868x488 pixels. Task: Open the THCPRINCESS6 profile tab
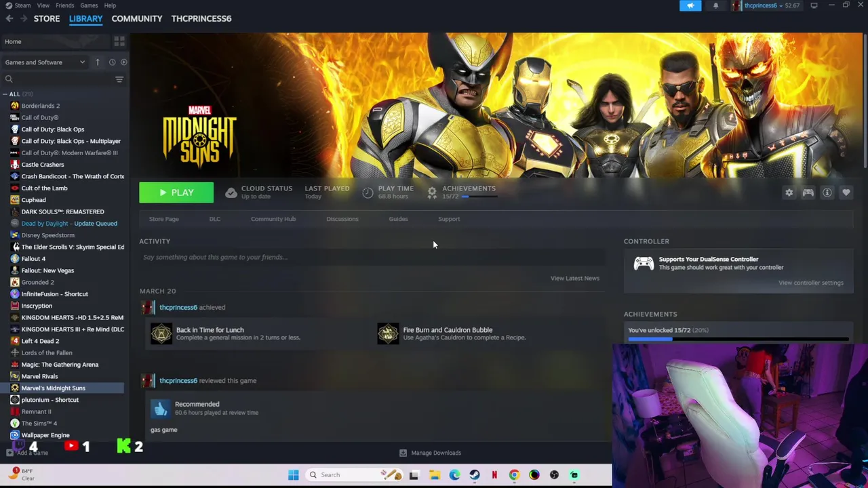[201, 18]
